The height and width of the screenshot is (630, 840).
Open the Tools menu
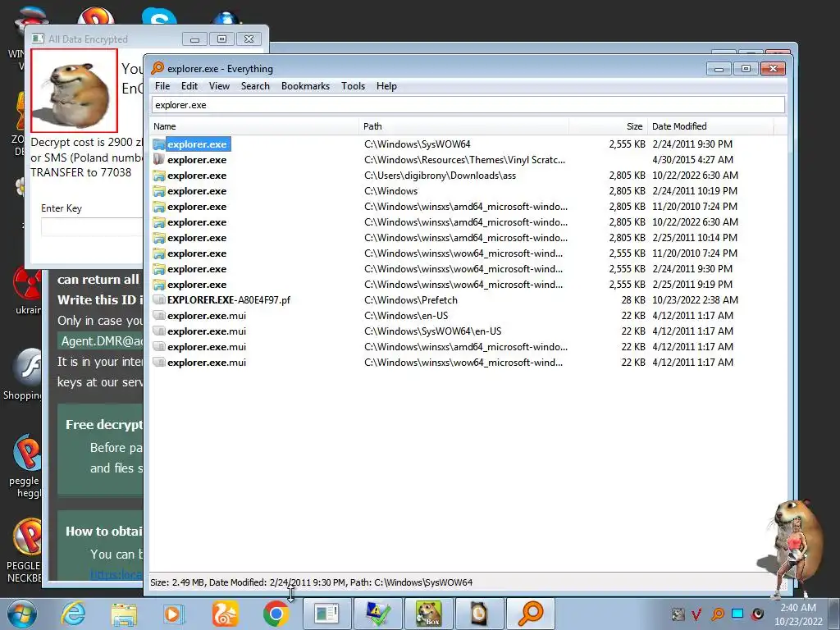click(x=353, y=86)
